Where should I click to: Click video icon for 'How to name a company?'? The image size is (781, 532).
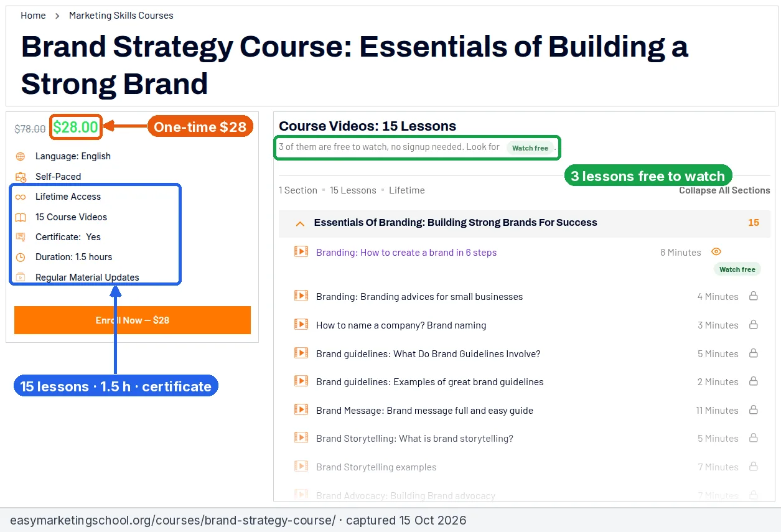pos(301,325)
